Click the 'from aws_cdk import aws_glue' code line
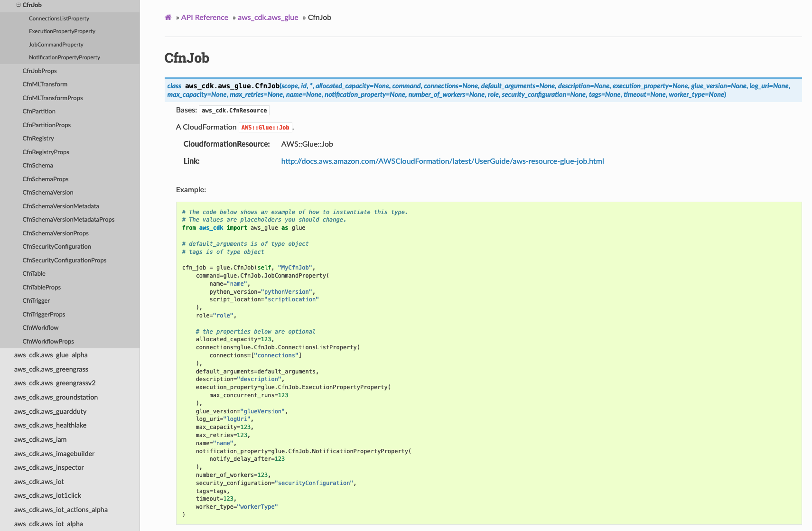Image resolution: width=812 pixels, height=531 pixels. pyautogui.click(x=244, y=228)
